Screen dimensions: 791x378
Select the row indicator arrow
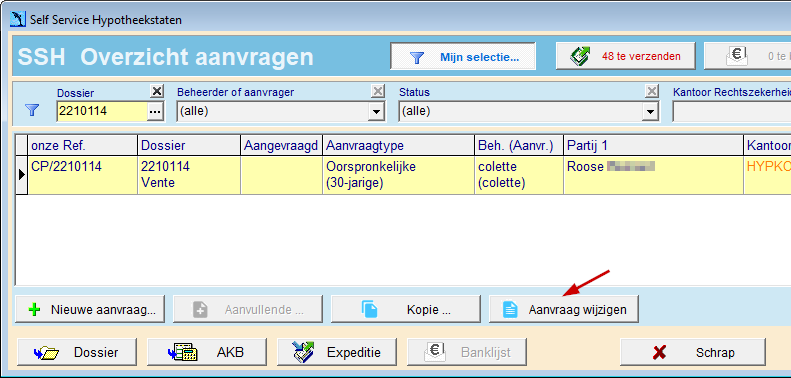click(22, 175)
